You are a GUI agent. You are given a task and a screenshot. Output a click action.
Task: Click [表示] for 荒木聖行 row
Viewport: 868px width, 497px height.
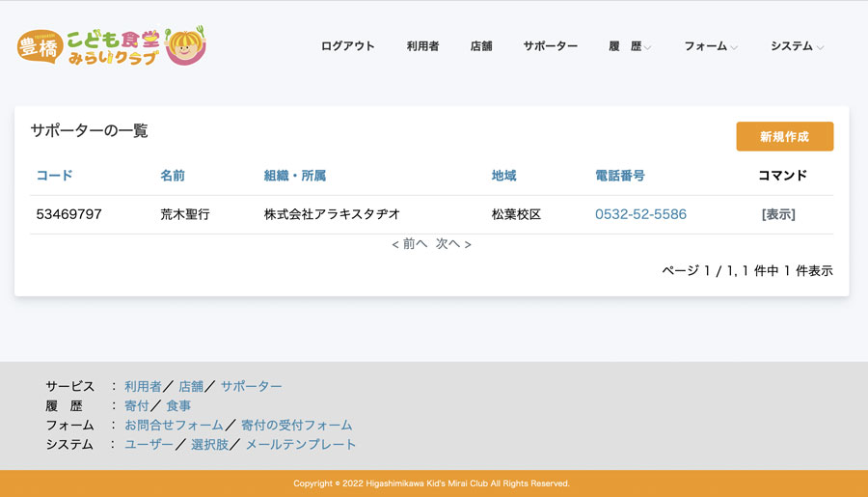click(778, 214)
